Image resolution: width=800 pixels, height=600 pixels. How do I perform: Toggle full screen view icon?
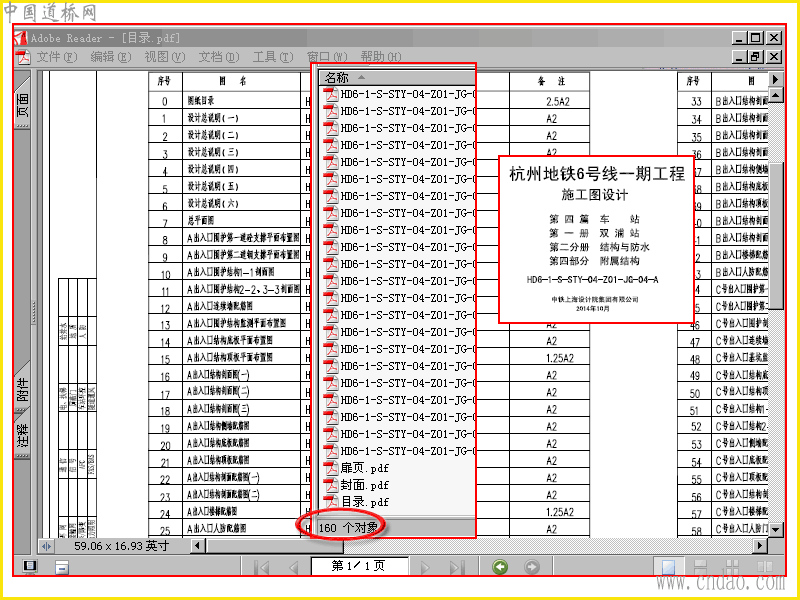(30, 565)
